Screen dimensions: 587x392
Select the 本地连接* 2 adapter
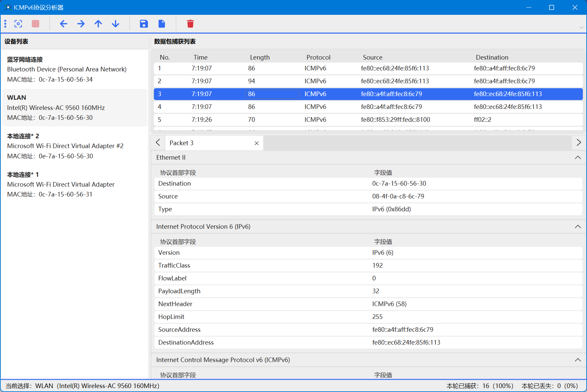click(75, 146)
